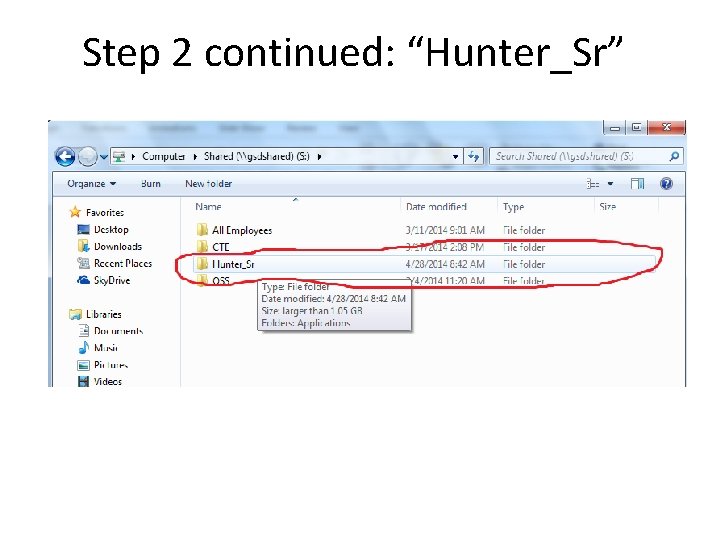Viewport: 720px width, 540px height.
Task: Click Libraries in the navigation pane
Action: (x=104, y=315)
